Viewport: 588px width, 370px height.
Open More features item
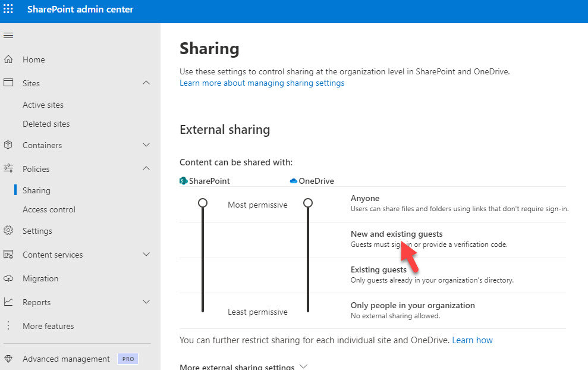pyautogui.click(x=48, y=326)
